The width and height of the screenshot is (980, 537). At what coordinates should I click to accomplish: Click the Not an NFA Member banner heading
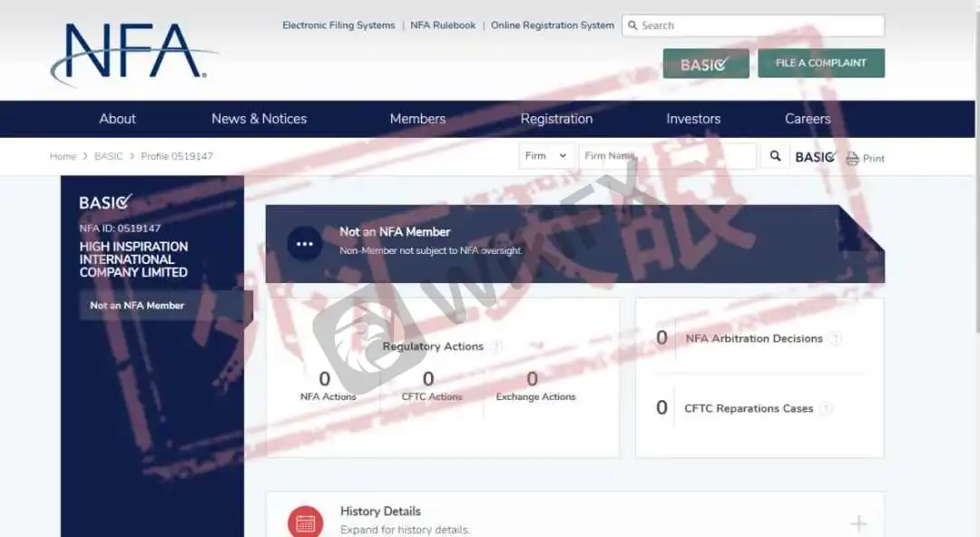click(395, 232)
